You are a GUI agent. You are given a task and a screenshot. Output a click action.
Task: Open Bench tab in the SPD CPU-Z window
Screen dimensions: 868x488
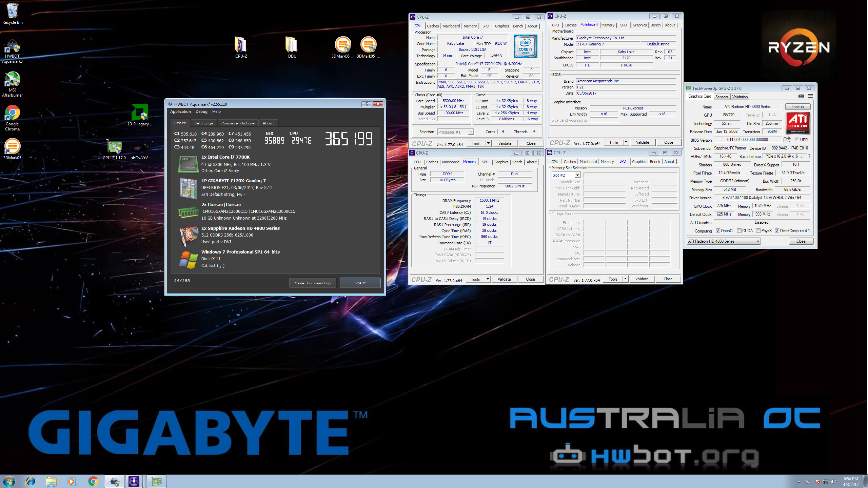point(655,162)
